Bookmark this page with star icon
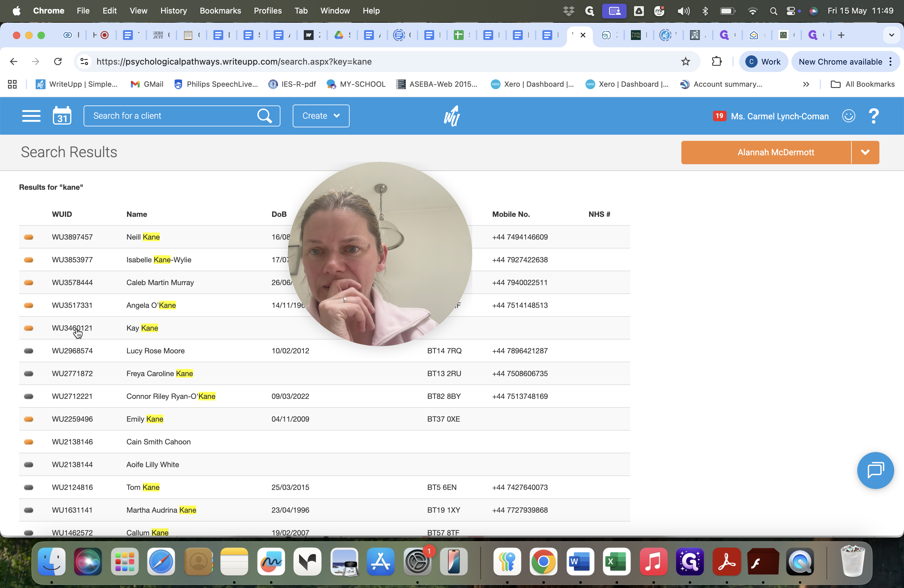The image size is (904, 588). (686, 62)
